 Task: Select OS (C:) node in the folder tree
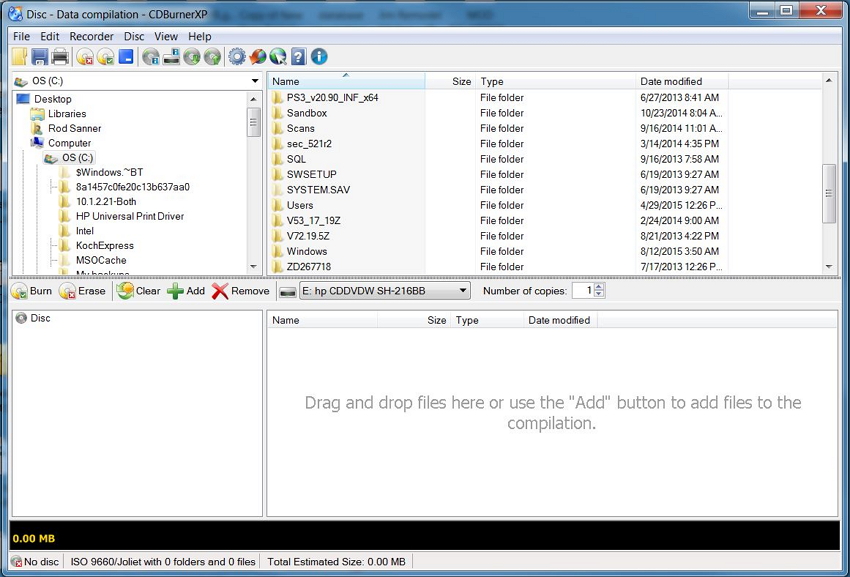[78, 158]
